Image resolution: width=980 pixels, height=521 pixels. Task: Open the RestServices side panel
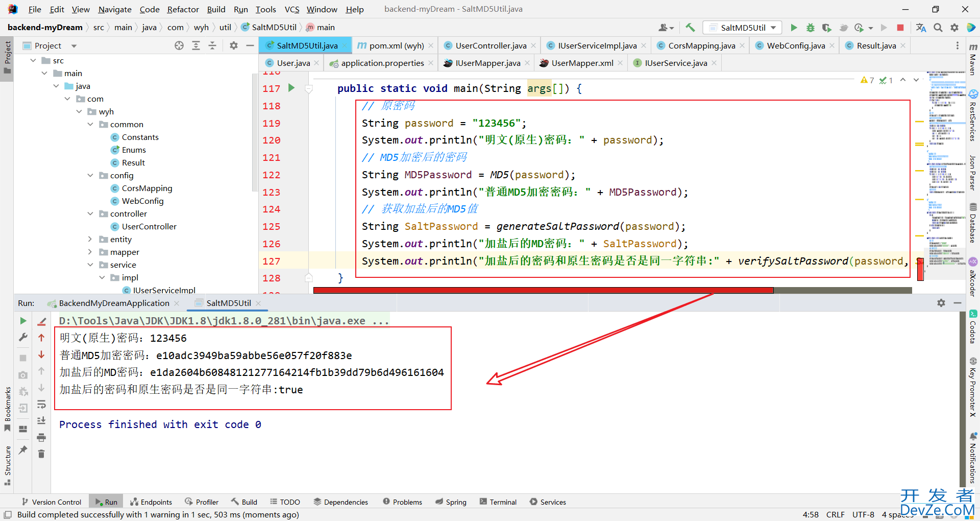(x=973, y=115)
